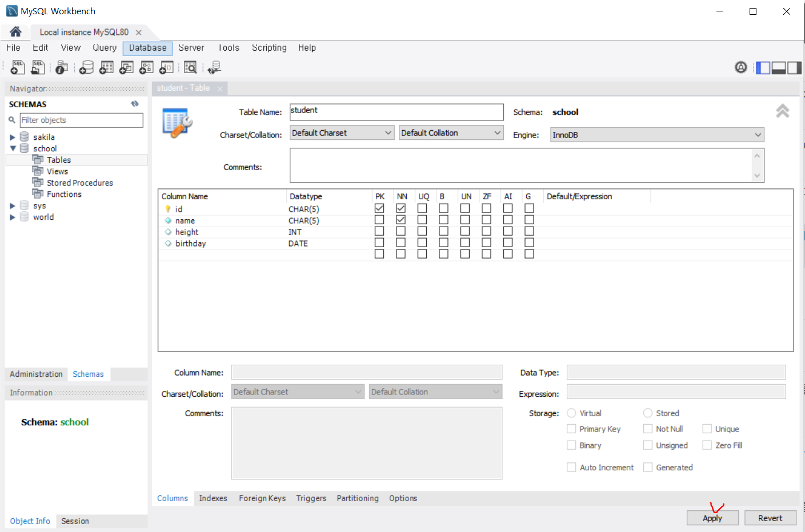Expand the world schema tree

click(x=12, y=217)
